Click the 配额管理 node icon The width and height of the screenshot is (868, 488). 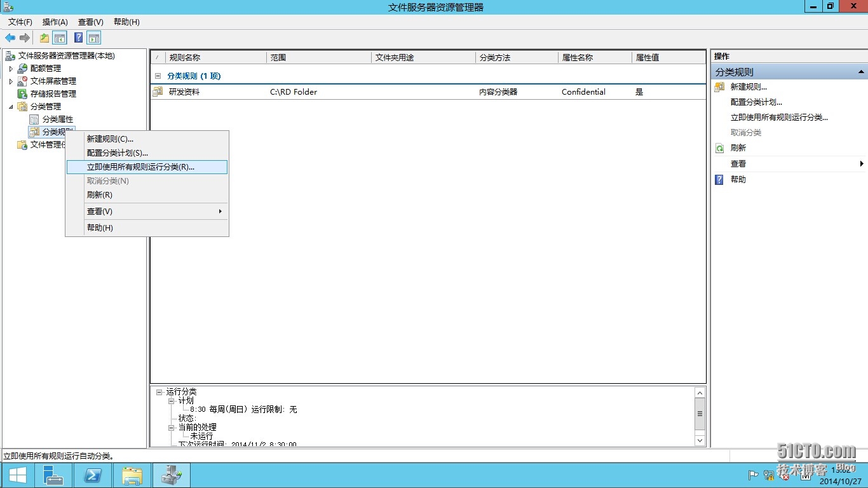coord(22,68)
